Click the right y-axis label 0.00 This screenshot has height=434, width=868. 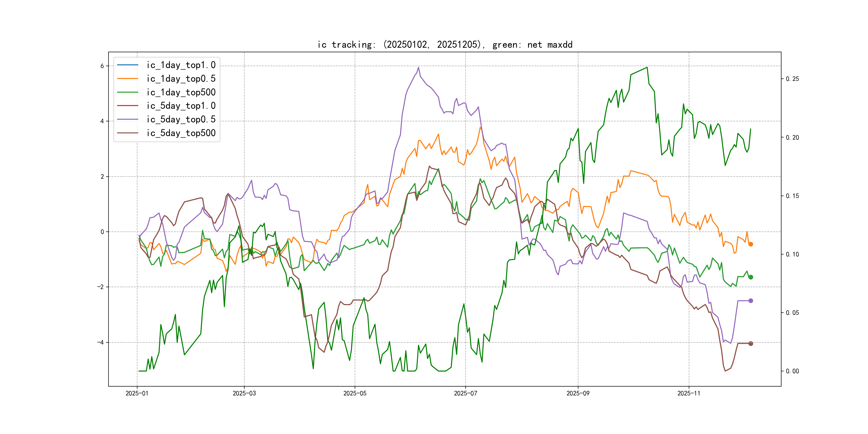click(x=792, y=371)
